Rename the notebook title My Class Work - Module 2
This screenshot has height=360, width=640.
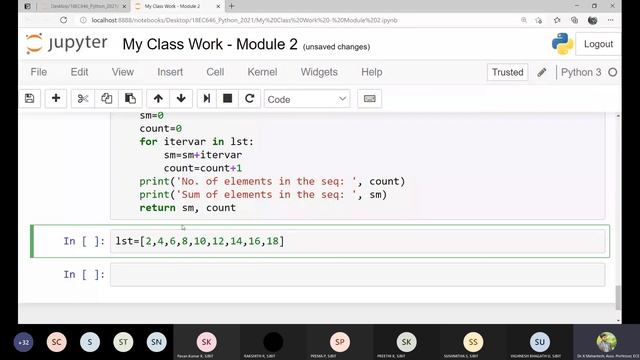[210, 44]
